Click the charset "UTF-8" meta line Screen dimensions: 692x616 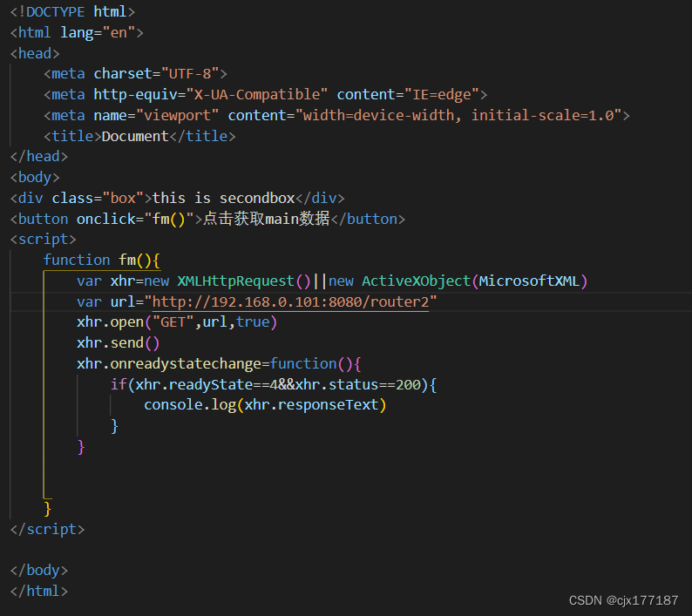coord(135,74)
